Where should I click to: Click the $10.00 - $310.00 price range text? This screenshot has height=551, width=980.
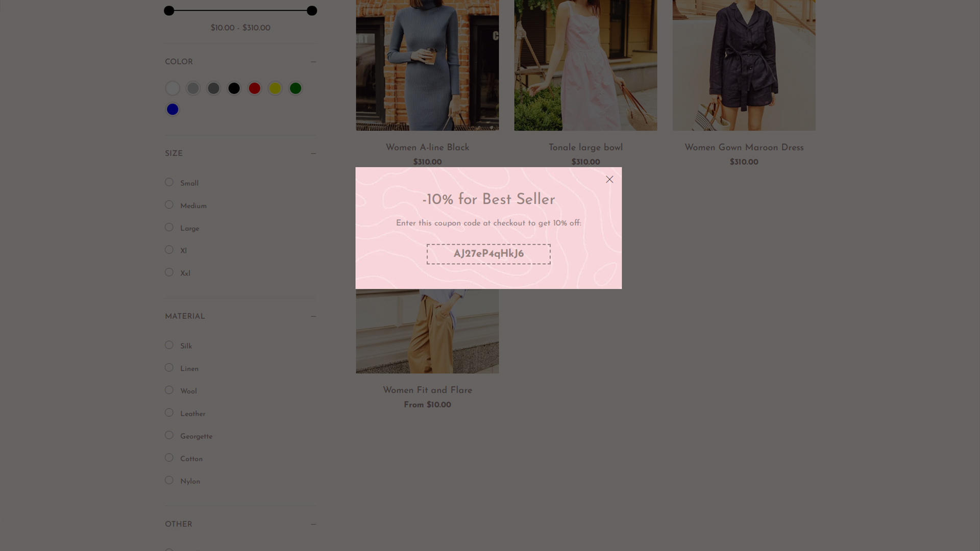click(240, 28)
